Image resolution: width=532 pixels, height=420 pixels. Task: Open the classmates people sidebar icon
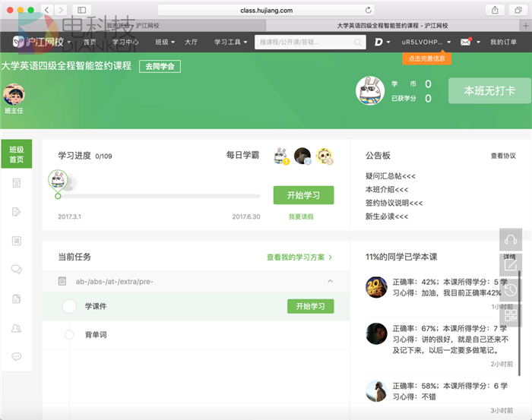16,328
